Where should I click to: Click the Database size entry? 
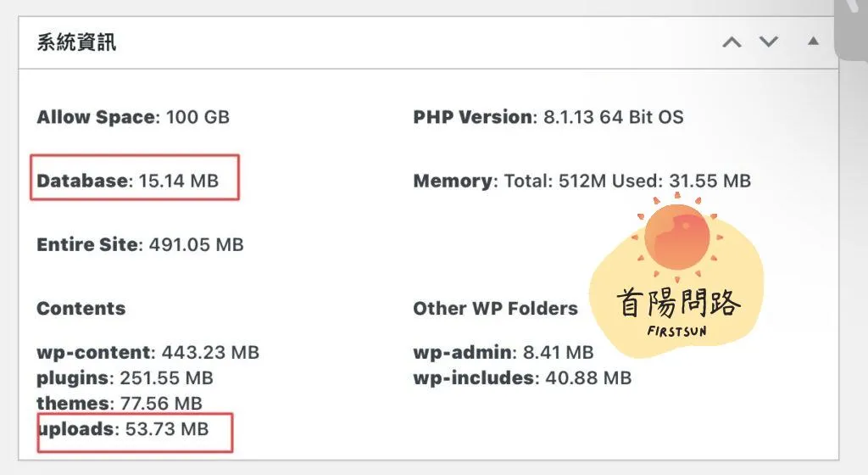pos(128,180)
